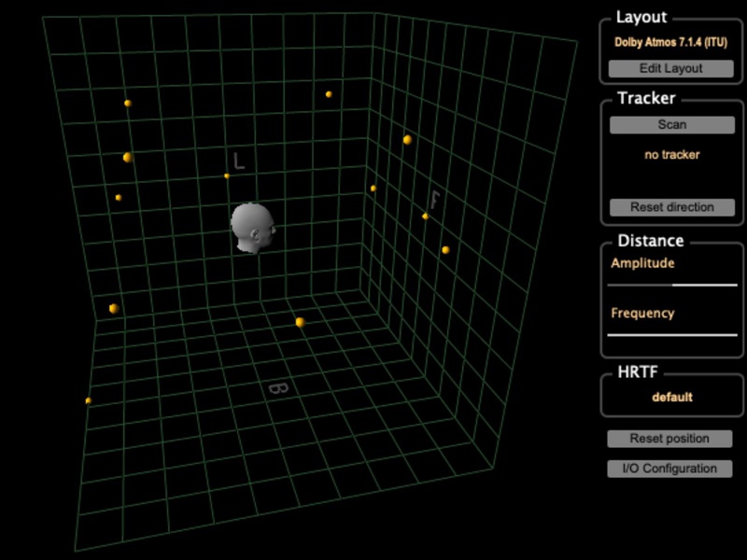The height and width of the screenshot is (560, 747).
Task: Click the 'no tracker' status text
Action: [x=671, y=155]
